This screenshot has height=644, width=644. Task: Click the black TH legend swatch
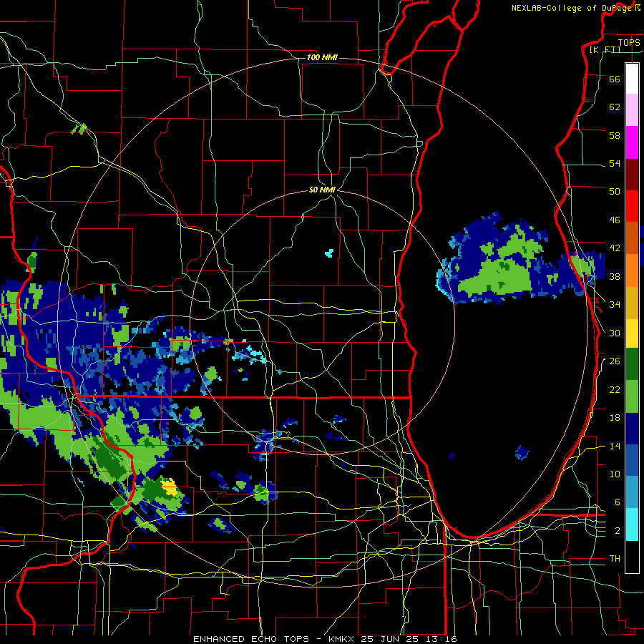click(632, 557)
